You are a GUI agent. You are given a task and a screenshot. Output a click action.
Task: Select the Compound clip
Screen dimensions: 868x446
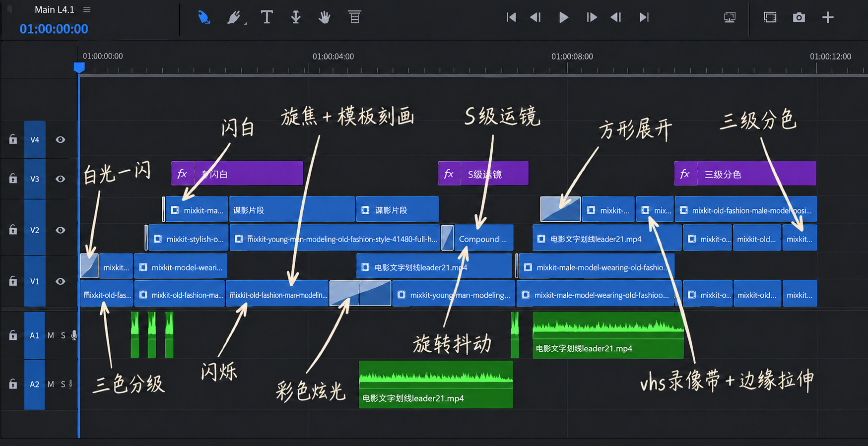483,239
